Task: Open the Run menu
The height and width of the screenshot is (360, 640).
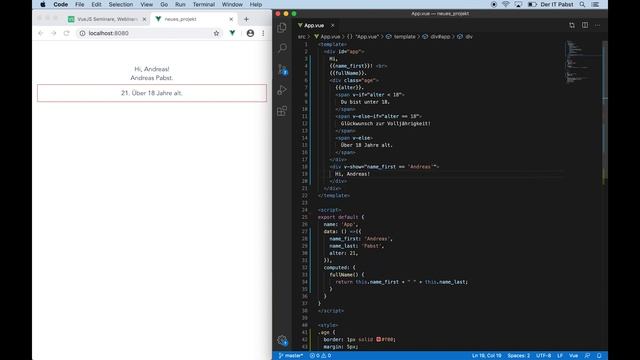Action: tap(180, 4)
